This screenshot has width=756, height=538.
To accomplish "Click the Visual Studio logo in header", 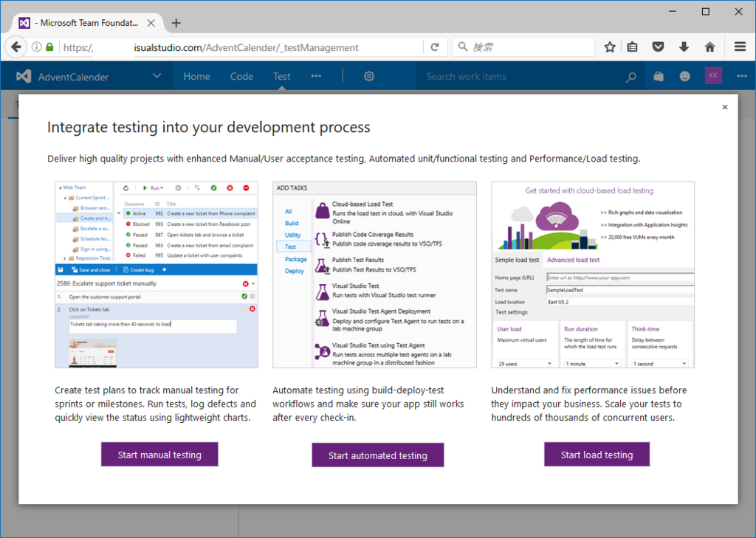I will 24,76.
